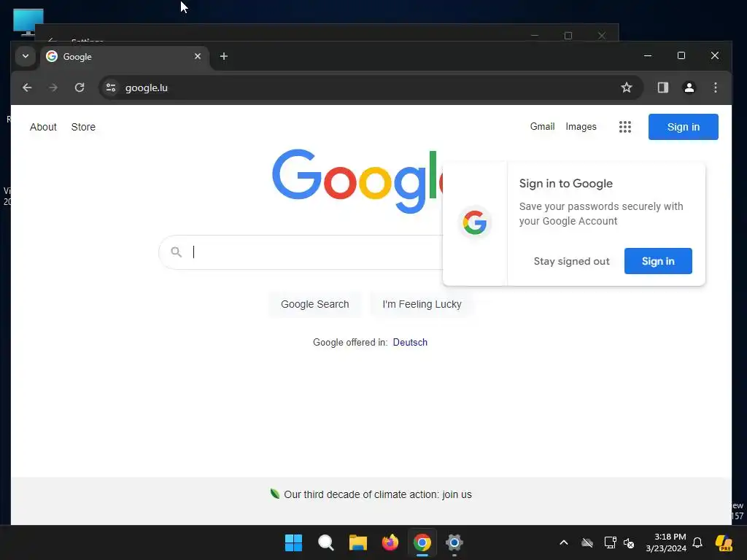Open the clock showing 3:18 PM
747x560 pixels.
click(666, 542)
